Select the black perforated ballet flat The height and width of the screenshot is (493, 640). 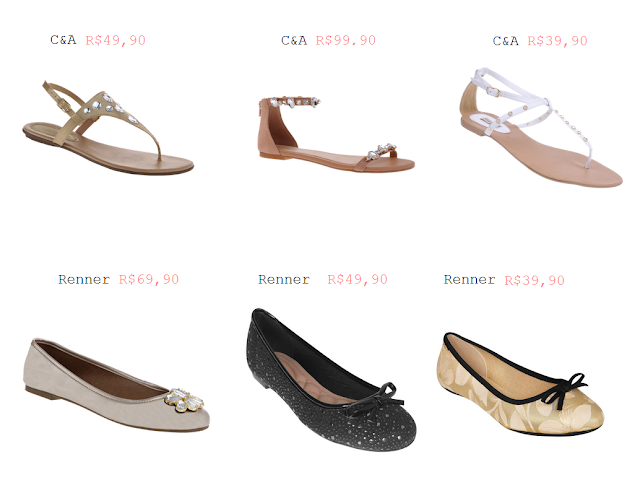[x=331, y=380]
